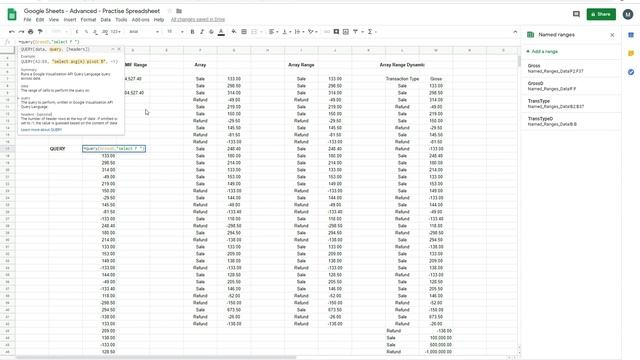Click the All changes saved in Drive link
This screenshot has width=640, height=360.
coord(198,20)
